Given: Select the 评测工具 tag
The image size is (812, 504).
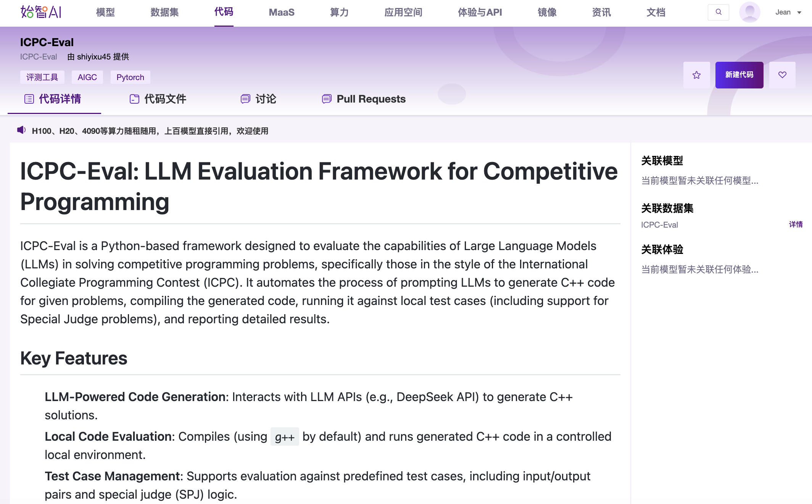Looking at the screenshot, I should [42, 77].
